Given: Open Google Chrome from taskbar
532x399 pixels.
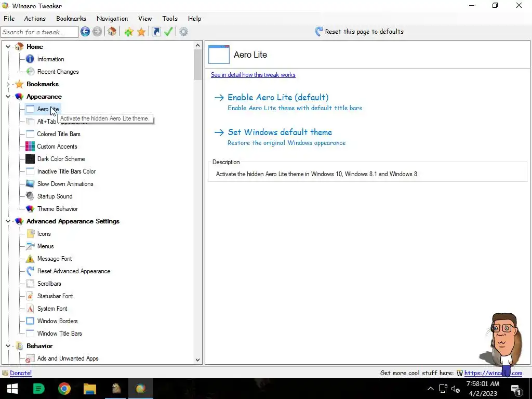Looking at the screenshot, I should tap(64, 389).
